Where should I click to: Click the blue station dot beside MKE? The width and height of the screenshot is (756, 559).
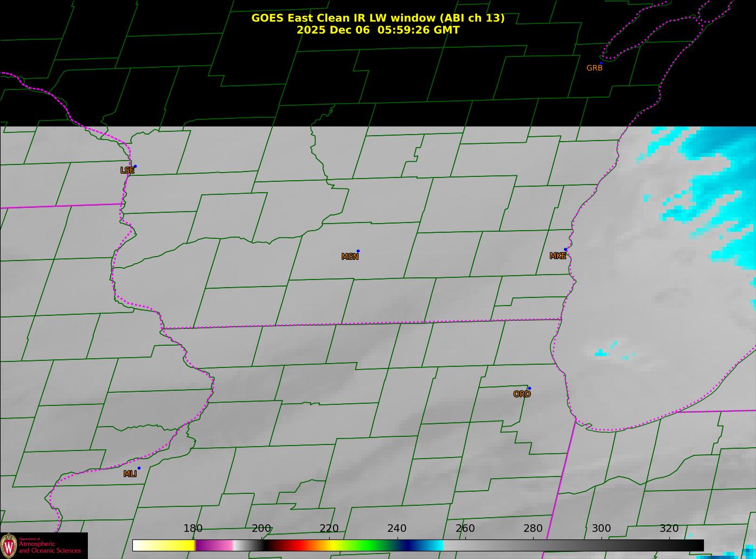point(565,250)
